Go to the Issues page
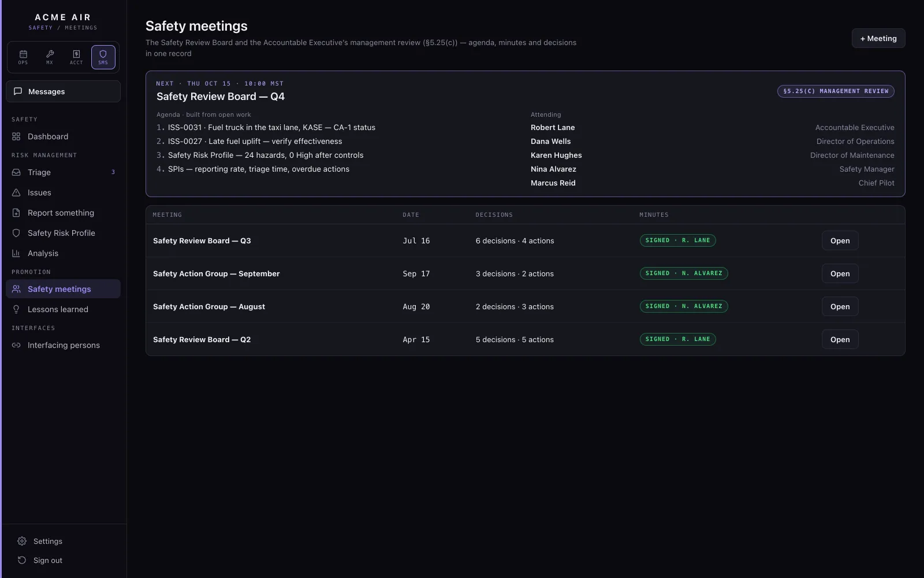 (63, 192)
